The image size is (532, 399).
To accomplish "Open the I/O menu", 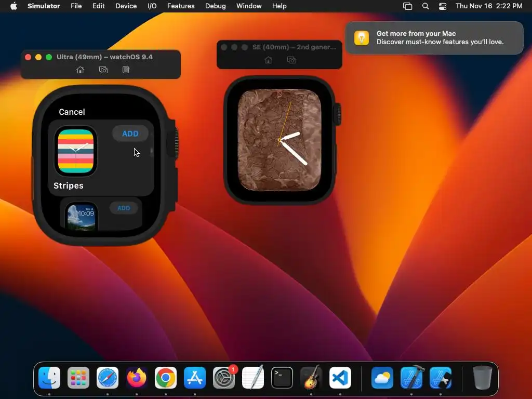I will (x=152, y=6).
